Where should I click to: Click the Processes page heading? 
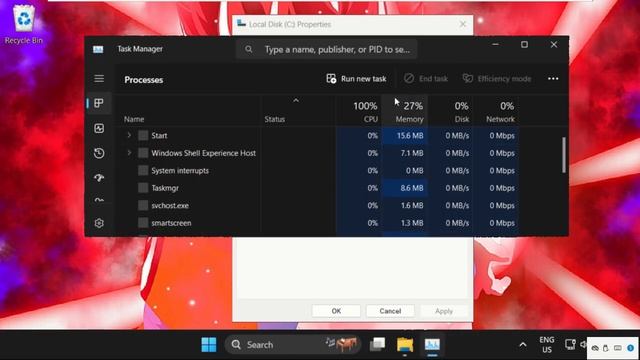(144, 80)
